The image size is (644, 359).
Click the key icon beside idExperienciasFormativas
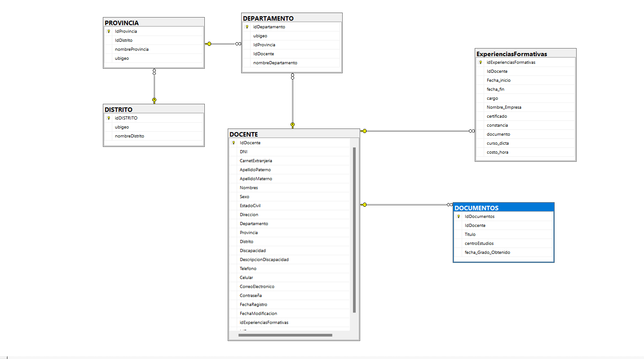coord(480,62)
